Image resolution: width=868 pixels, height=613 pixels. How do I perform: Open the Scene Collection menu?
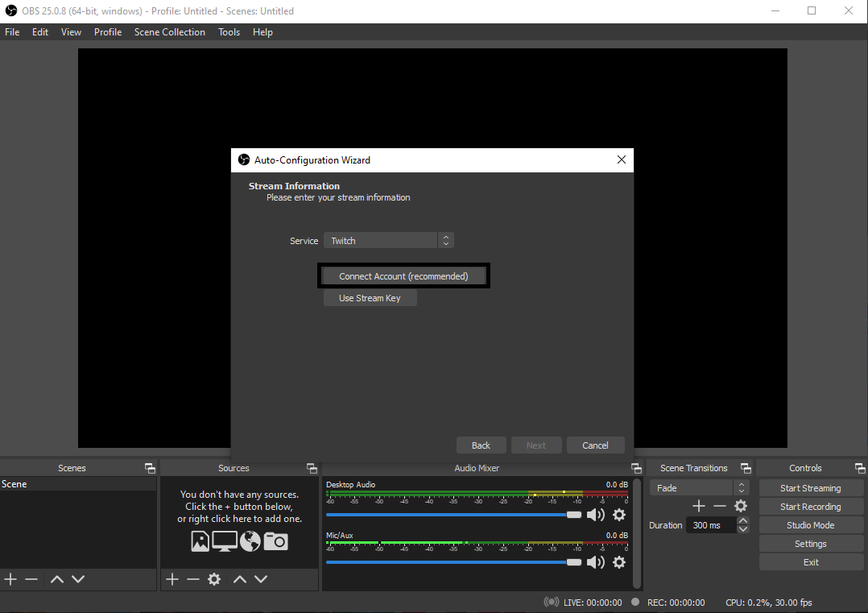[x=169, y=32]
